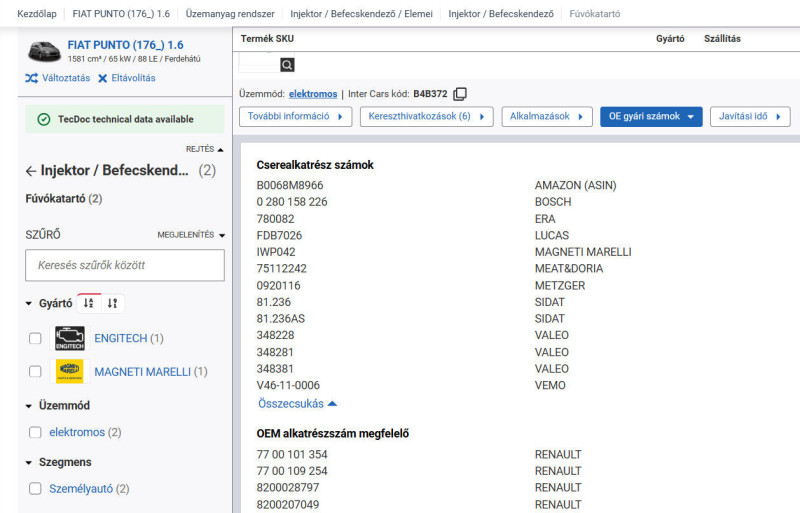Open the Javítási idő tab
Image resolution: width=800 pixels, height=513 pixels.
(750, 116)
